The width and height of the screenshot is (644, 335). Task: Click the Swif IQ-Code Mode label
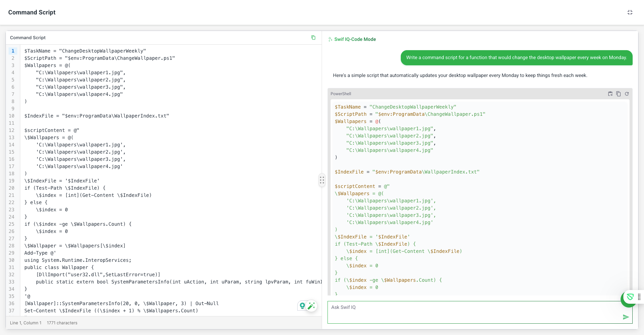click(x=355, y=40)
